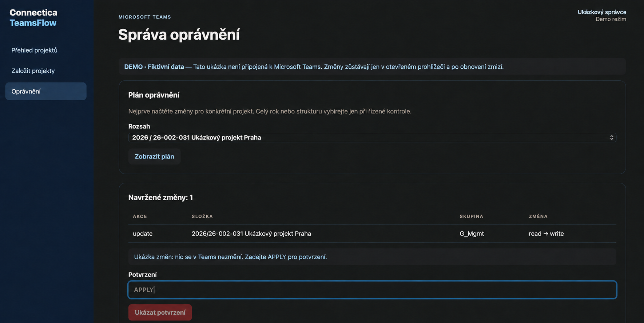Click the MICROSOFT TEAMS breadcrumb label
Screen dimensions: 644x323
(145, 17)
